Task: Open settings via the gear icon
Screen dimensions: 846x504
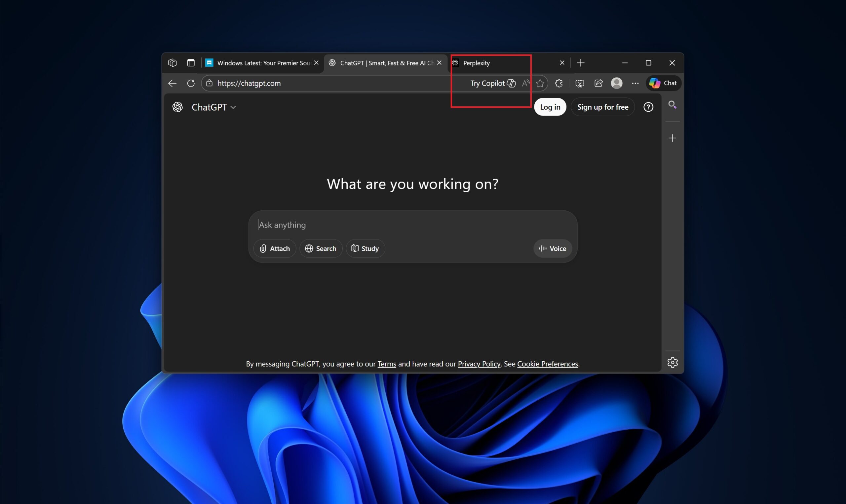Action: pyautogui.click(x=673, y=362)
